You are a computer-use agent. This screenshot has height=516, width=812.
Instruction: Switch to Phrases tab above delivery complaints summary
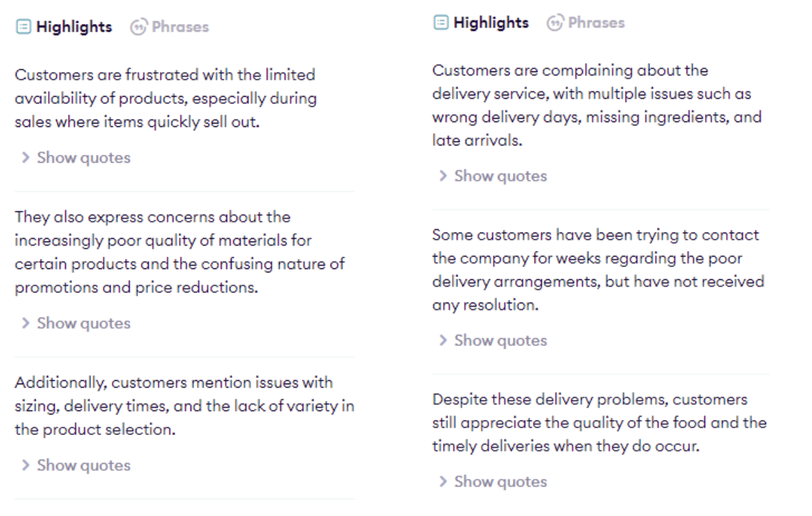[596, 23]
